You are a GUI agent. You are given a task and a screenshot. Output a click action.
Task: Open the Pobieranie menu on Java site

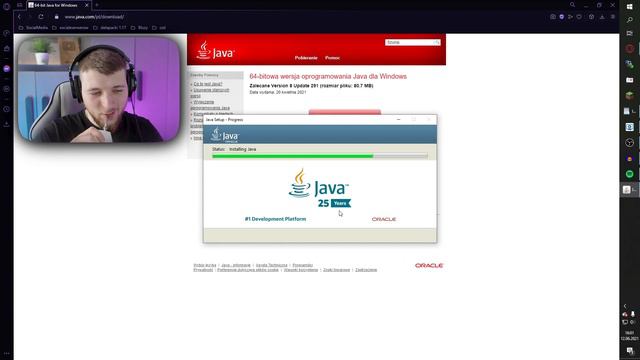[x=306, y=58]
